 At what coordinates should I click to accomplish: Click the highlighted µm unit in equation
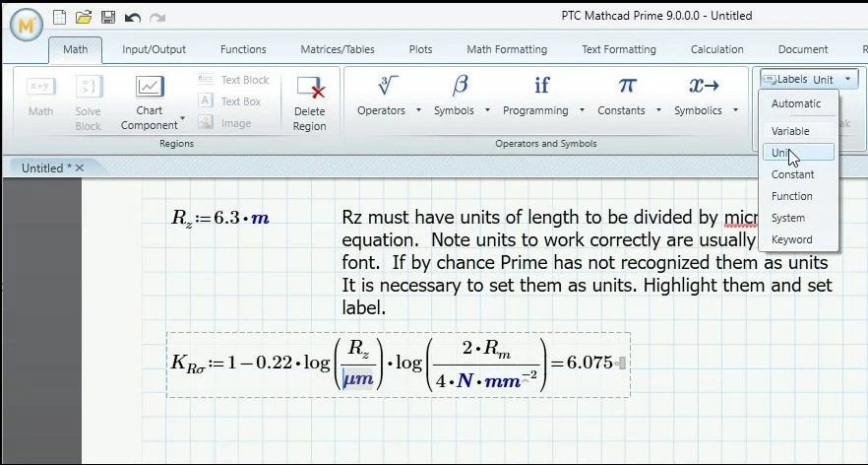tap(358, 379)
